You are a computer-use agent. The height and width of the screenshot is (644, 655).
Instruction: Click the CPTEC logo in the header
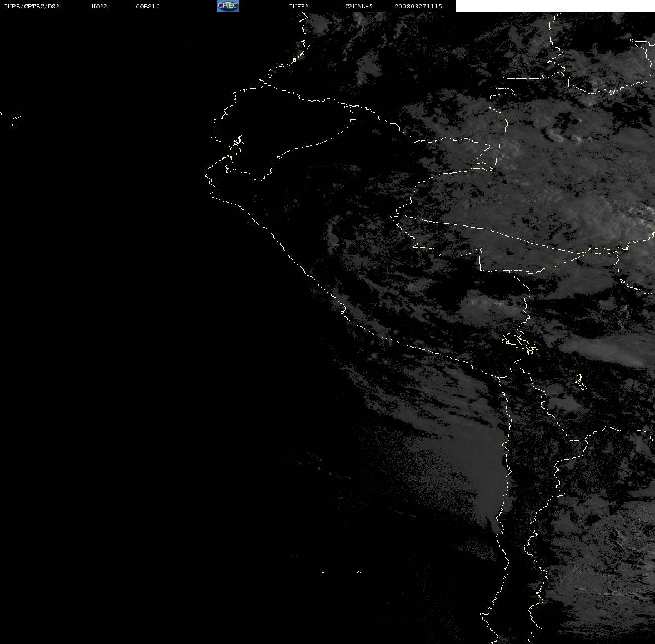[x=228, y=6]
